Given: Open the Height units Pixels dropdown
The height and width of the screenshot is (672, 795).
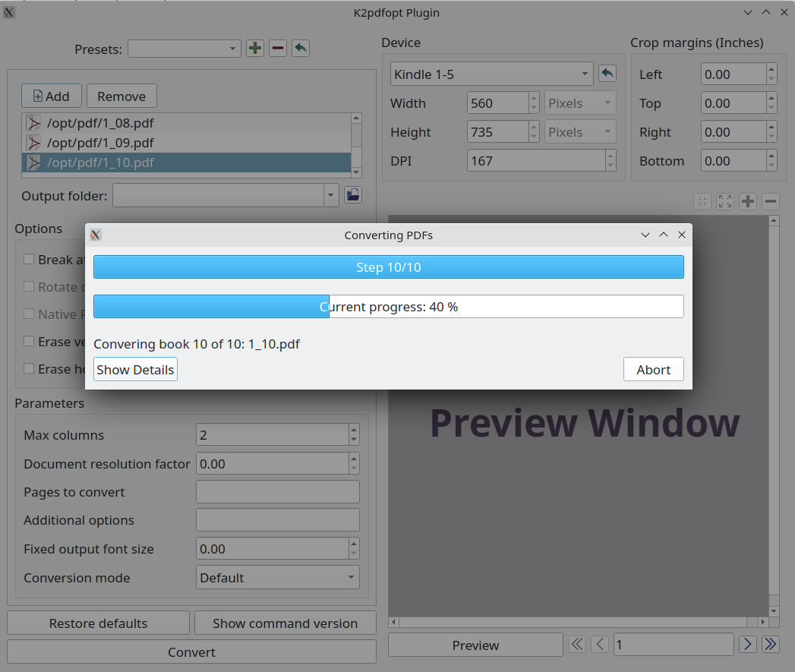Looking at the screenshot, I should [580, 132].
